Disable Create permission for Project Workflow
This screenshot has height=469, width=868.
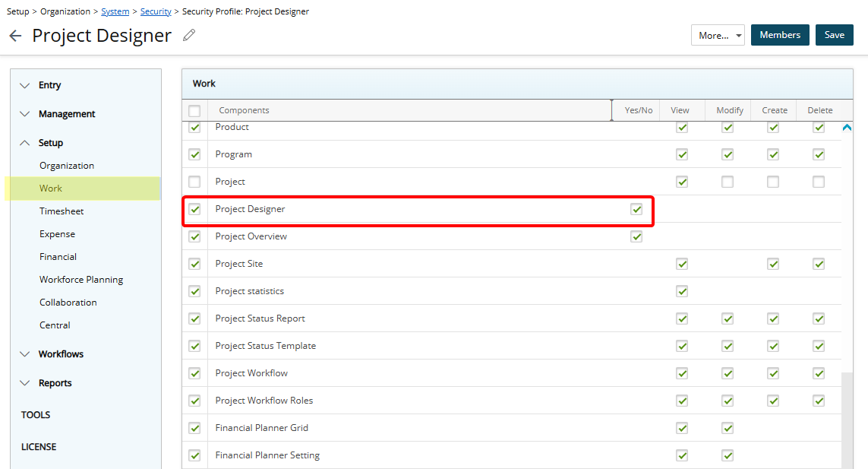[x=773, y=372]
